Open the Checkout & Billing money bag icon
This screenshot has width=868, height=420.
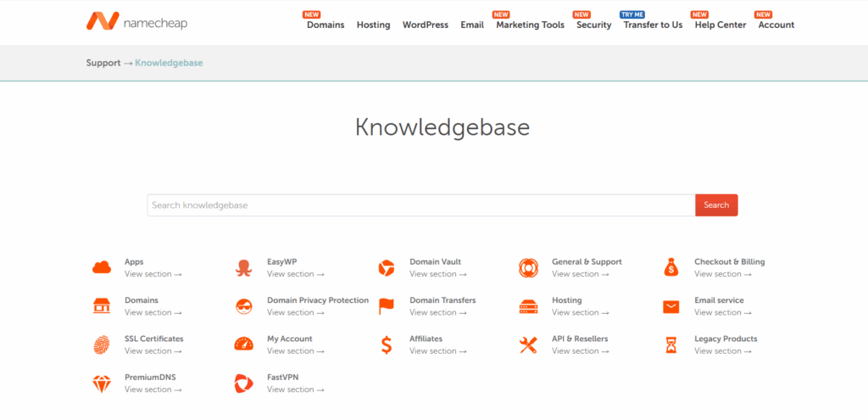[671, 267]
